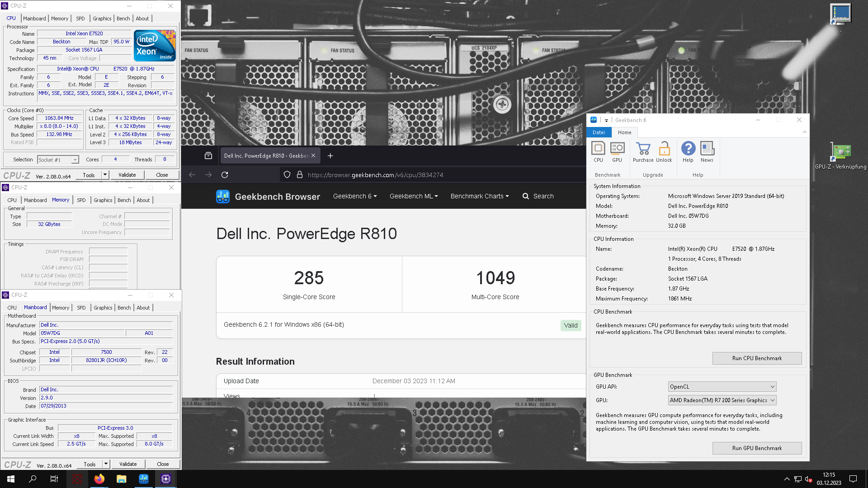Click the search magnifier on Geekbench Browser
The height and width of the screenshot is (488, 868).
tap(526, 196)
